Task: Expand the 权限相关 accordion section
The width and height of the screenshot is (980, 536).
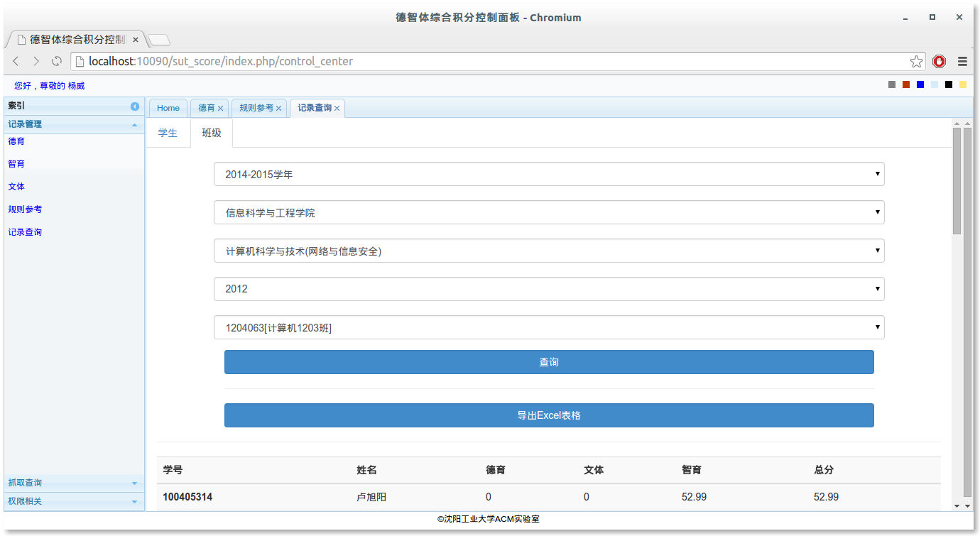Action: click(x=74, y=501)
